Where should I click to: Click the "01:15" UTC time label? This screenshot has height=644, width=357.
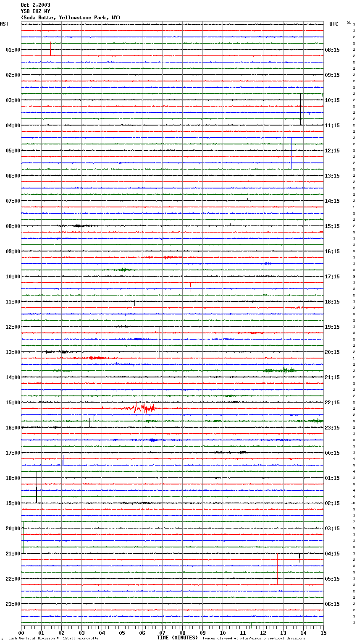[x=332, y=478]
